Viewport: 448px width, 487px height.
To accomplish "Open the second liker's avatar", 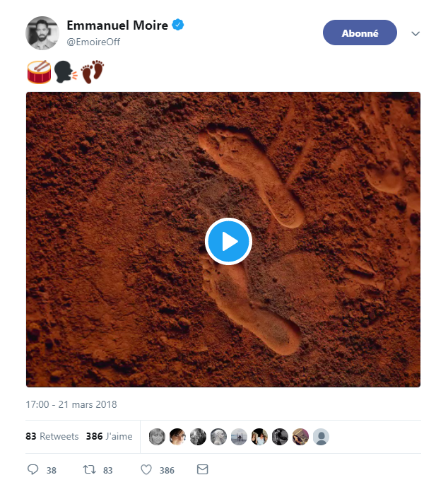I will tap(177, 437).
